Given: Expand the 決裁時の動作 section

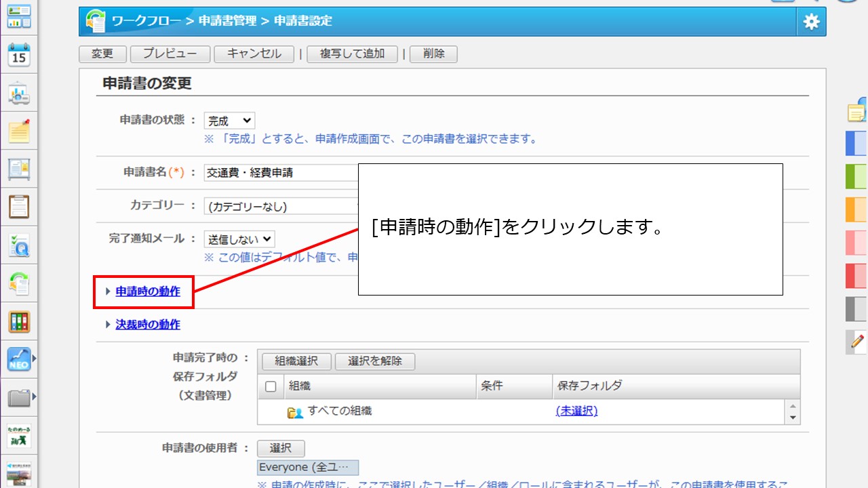Looking at the screenshot, I should [148, 325].
